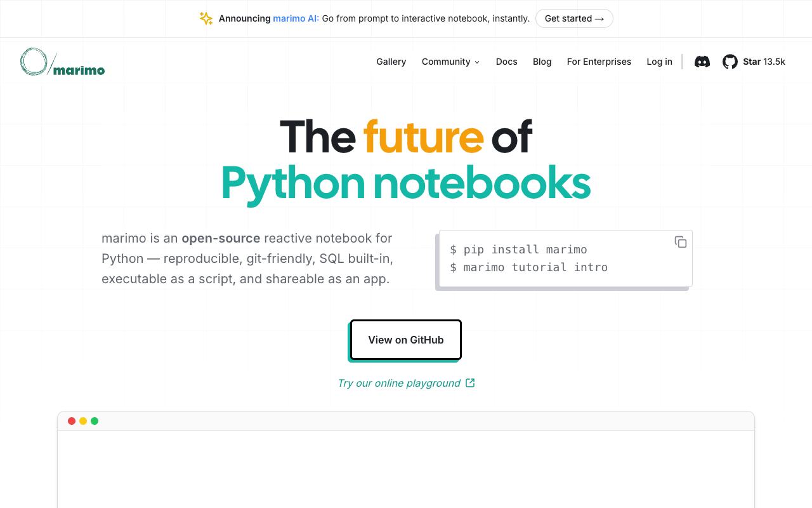Click the red dot in the demo window
This screenshot has height=508, width=812.
(72, 421)
